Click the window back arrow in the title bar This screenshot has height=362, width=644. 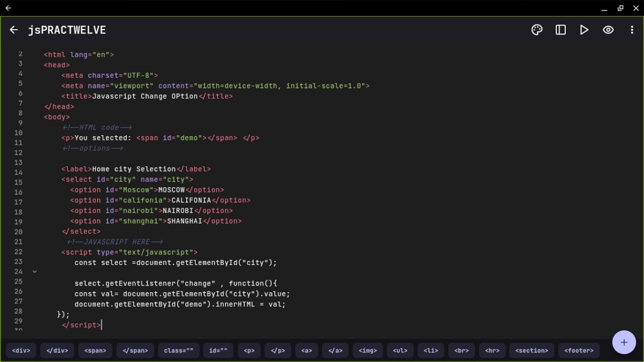click(8, 8)
